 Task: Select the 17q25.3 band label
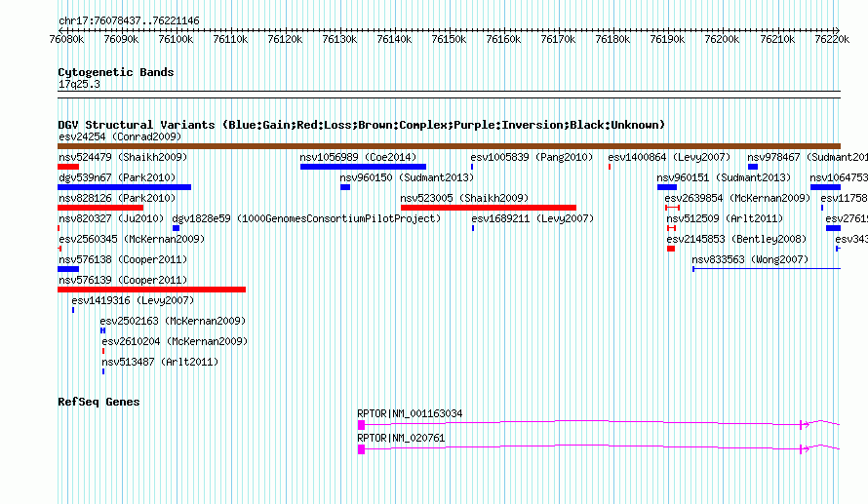click(x=79, y=84)
